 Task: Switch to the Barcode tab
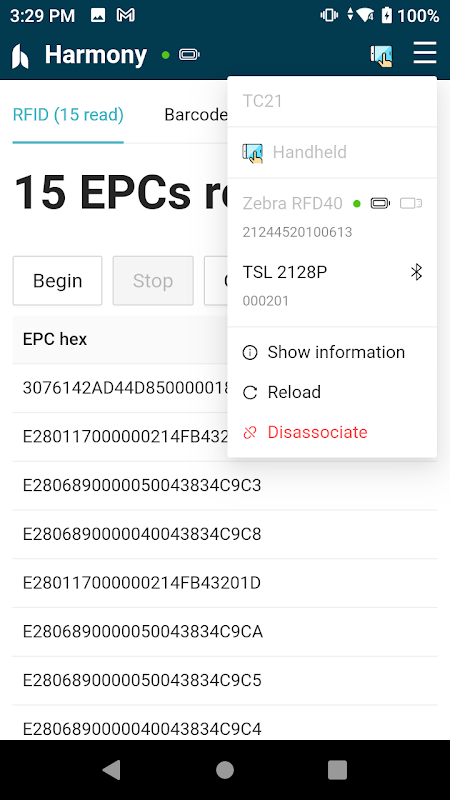point(196,115)
